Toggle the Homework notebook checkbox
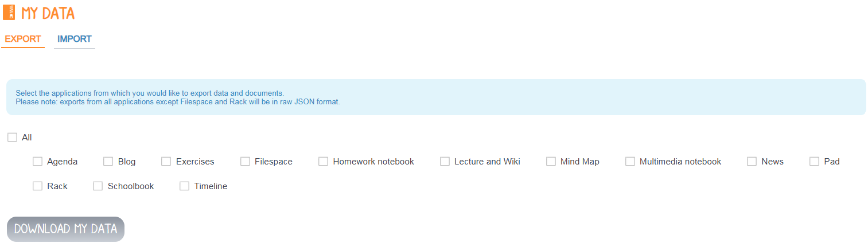The width and height of the screenshot is (868, 243). [x=324, y=162]
